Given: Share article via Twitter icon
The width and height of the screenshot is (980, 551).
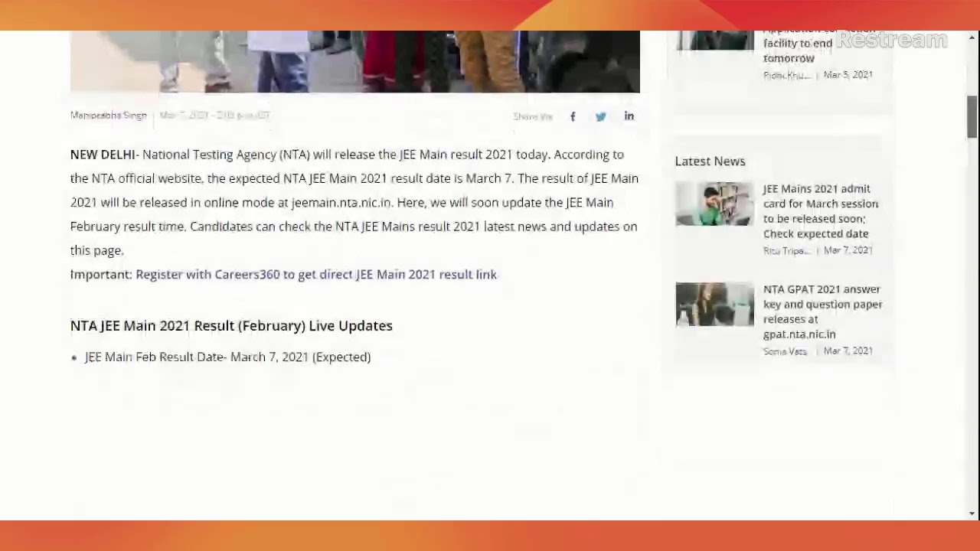Looking at the screenshot, I should (601, 116).
